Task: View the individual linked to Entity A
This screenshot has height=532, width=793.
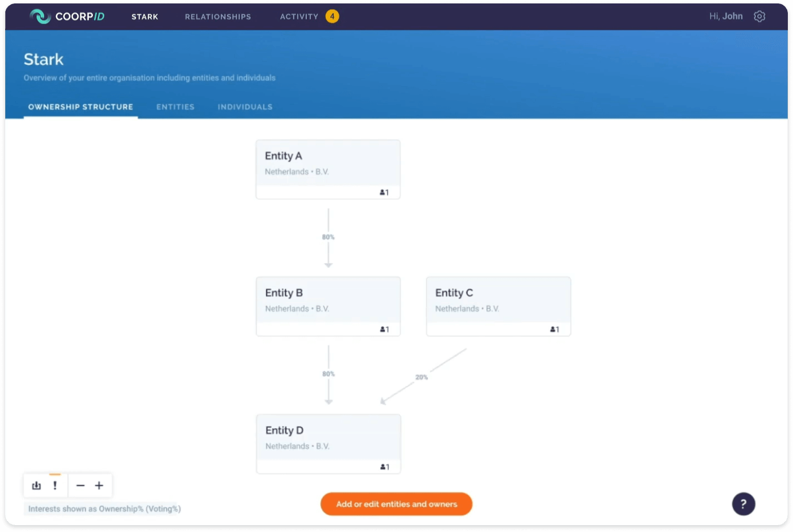Action: (384, 193)
